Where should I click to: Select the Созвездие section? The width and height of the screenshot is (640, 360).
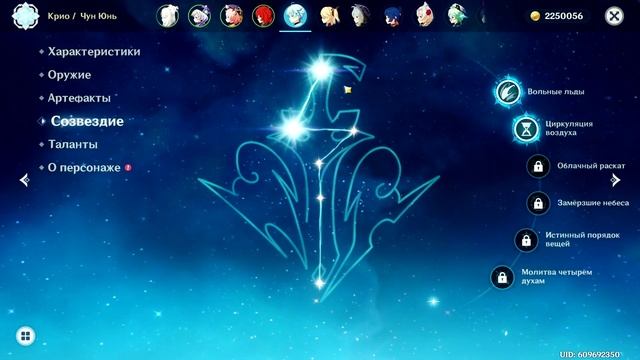87,121
